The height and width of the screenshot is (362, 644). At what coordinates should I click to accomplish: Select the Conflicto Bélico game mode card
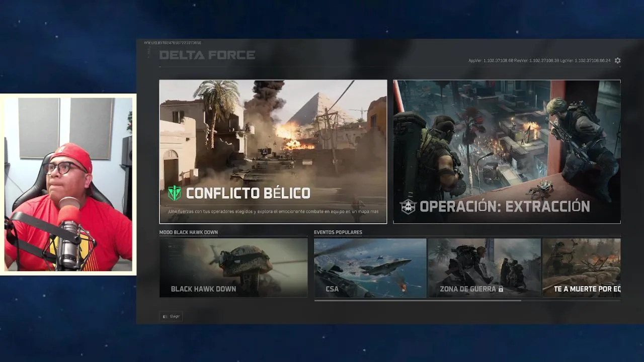pos(273,151)
